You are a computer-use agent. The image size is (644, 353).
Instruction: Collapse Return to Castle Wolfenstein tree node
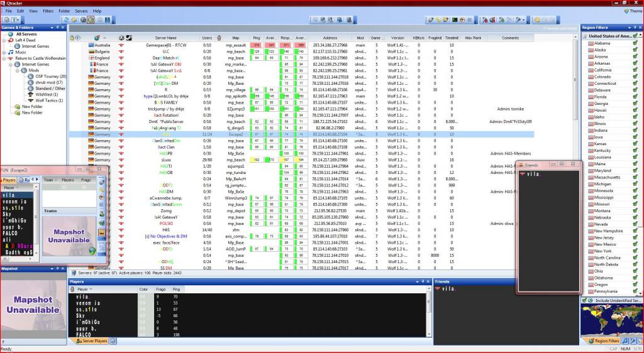click(4, 58)
